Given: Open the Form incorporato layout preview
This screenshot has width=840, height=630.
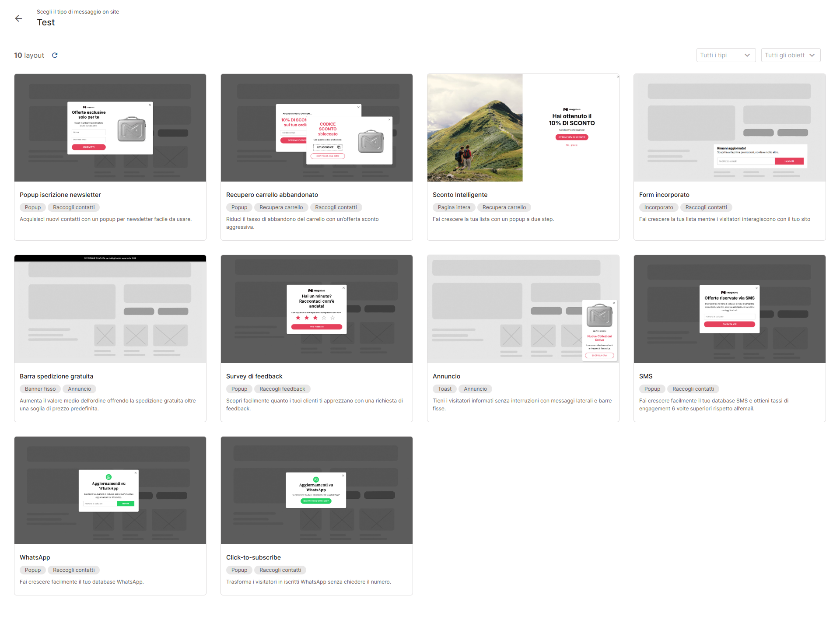Looking at the screenshot, I should click(729, 128).
